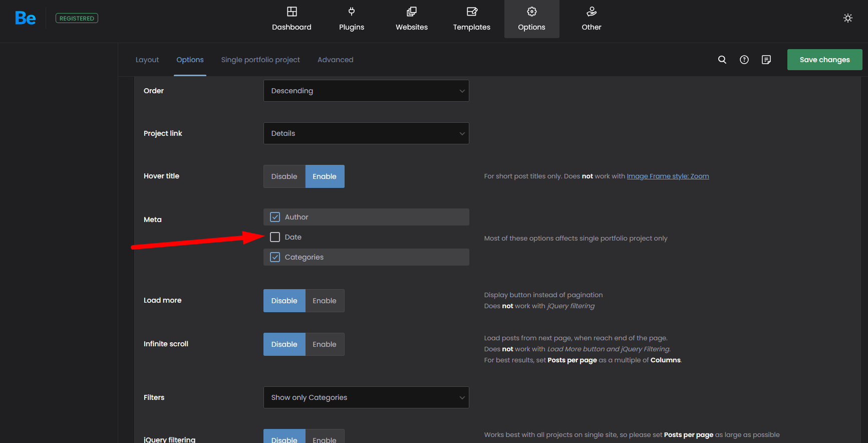The image size is (868, 443).
Task: Open the Websites menu label
Action: 412,27
